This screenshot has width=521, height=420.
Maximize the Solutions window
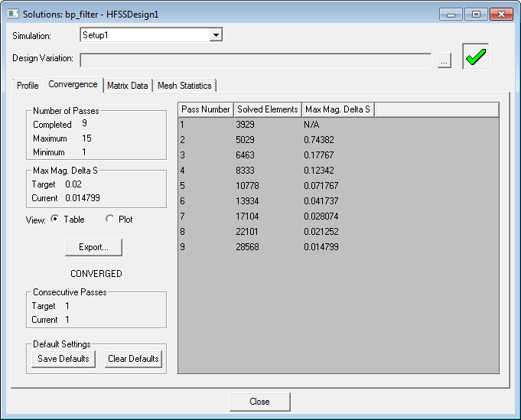coord(476,14)
